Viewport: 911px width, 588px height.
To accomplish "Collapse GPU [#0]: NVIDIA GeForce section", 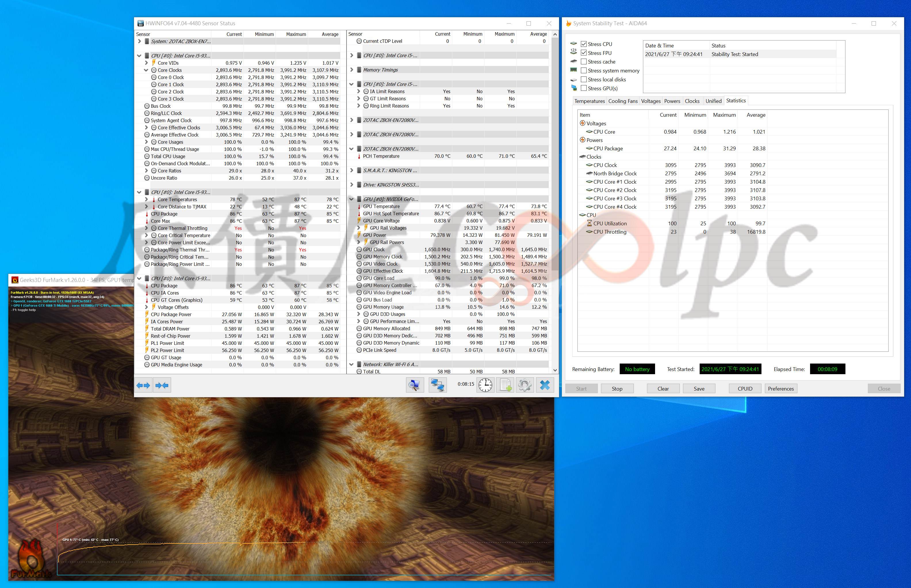I will point(351,199).
